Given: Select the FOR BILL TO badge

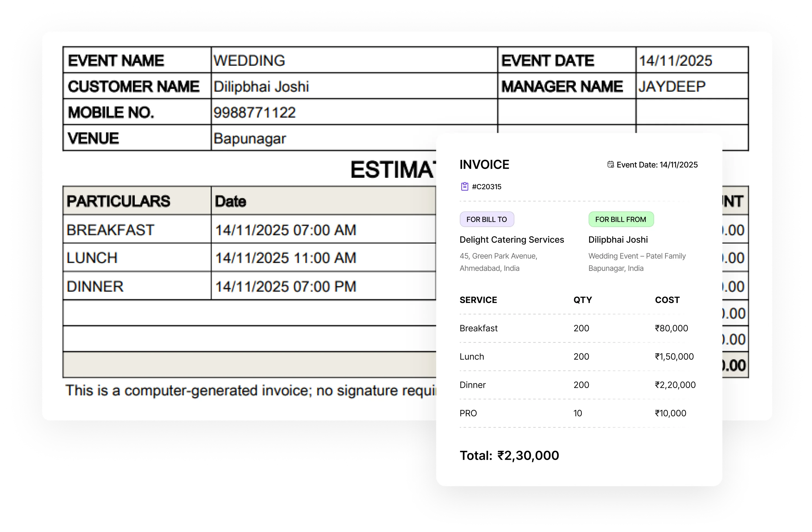Looking at the screenshot, I should [487, 219].
